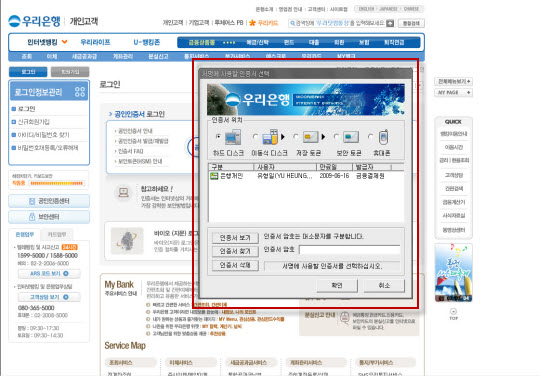Viewport: 540px width, 376px height.
Task: Click the 비밀번호재등록/오류해제 sidebar link
Action: click(48, 148)
